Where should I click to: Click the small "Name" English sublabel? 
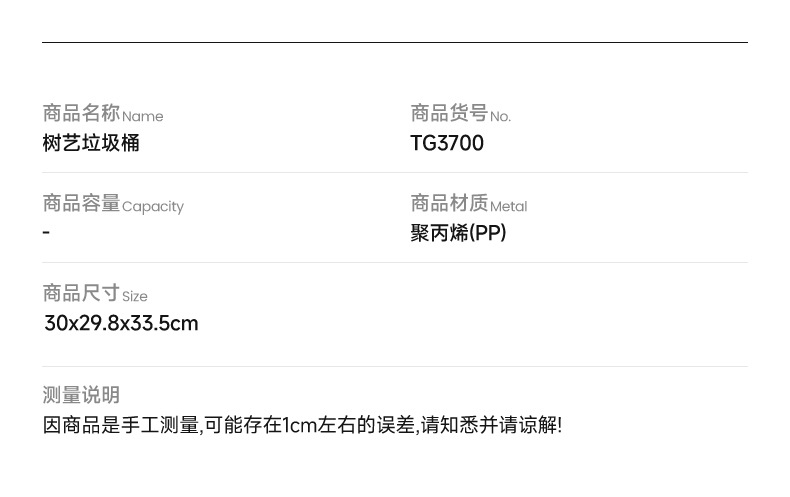142,117
